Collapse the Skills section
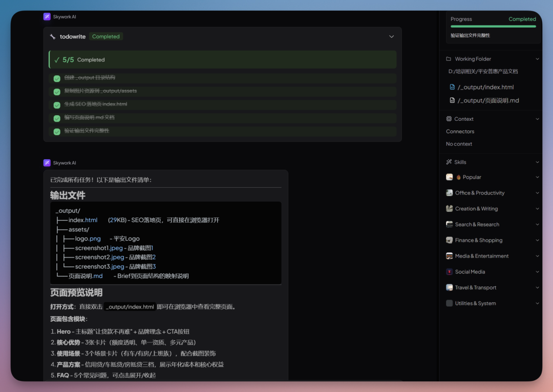553x392 pixels. coord(537,162)
